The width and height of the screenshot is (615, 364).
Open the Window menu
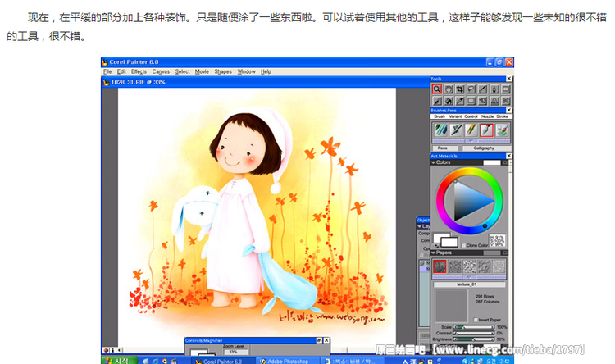246,71
